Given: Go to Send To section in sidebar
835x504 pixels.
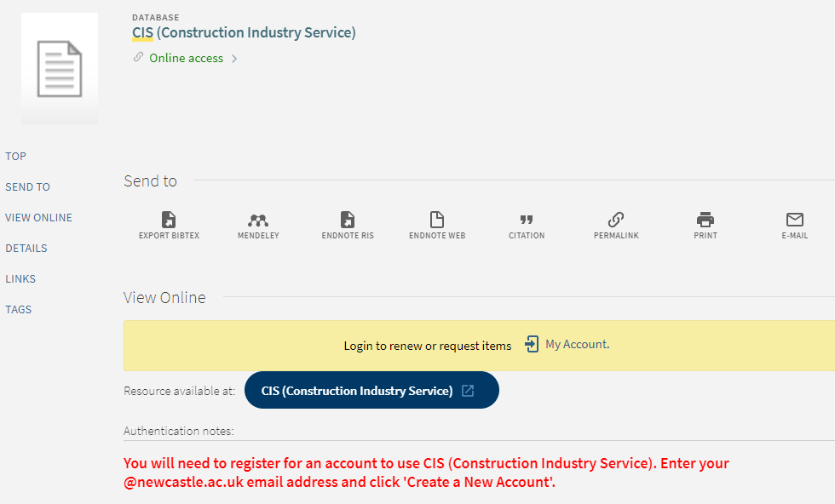Looking at the screenshot, I should point(28,187).
